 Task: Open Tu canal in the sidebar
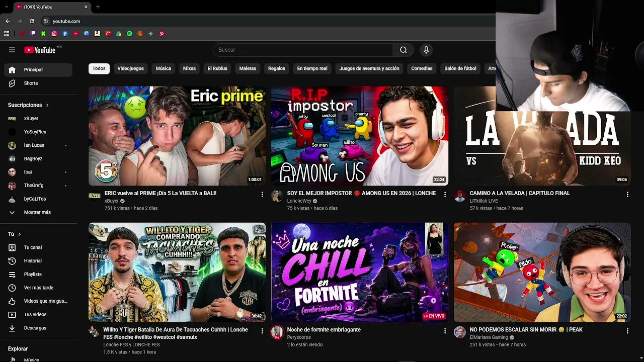38,247
